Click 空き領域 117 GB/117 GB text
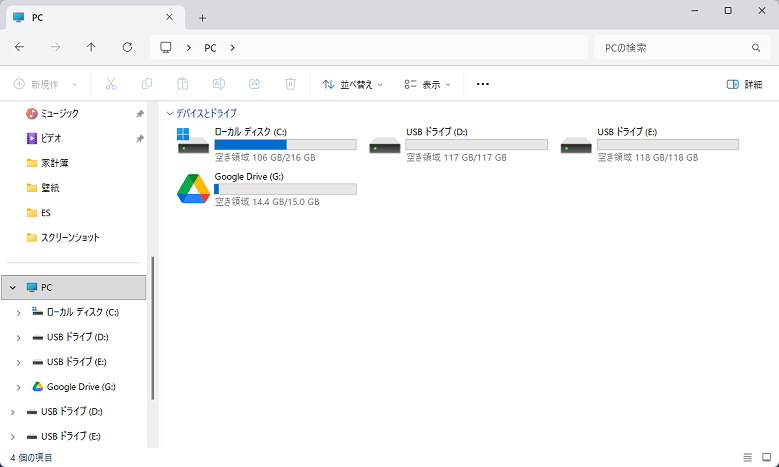The width and height of the screenshot is (779, 467). [x=457, y=158]
